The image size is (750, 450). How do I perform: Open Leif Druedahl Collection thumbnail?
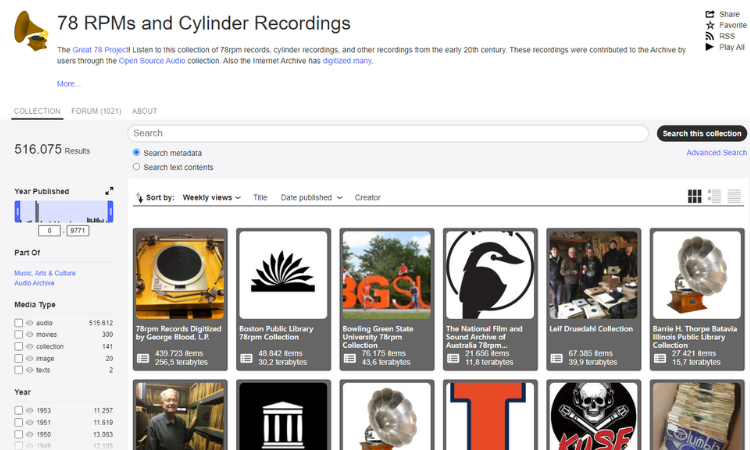click(x=593, y=275)
